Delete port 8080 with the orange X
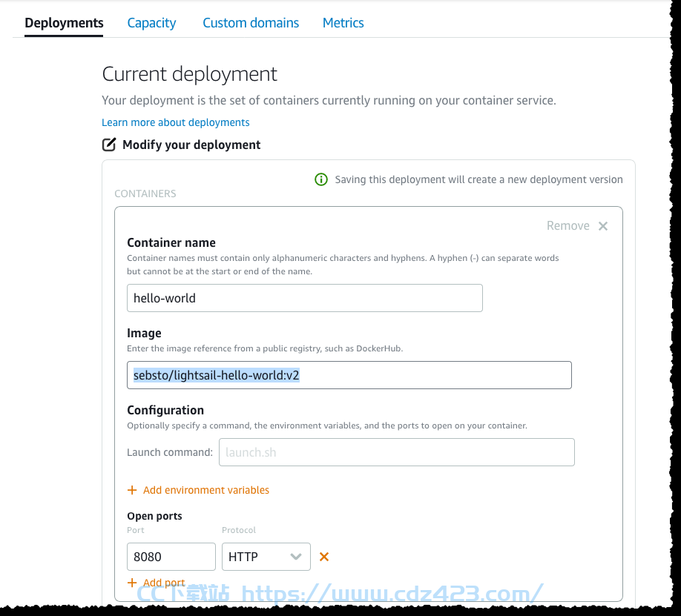This screenshot has height=616, width=681. click(324, 557)
